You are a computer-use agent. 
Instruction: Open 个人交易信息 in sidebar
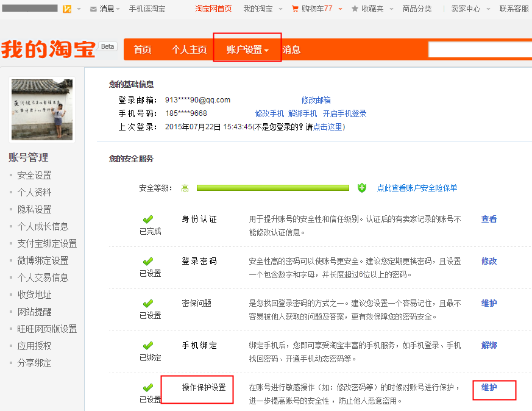point(43,277)
